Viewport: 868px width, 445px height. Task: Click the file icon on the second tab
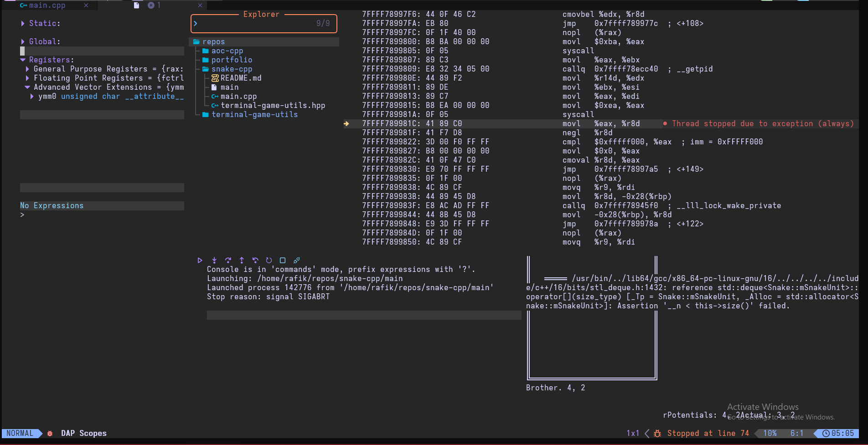point(136,5)
